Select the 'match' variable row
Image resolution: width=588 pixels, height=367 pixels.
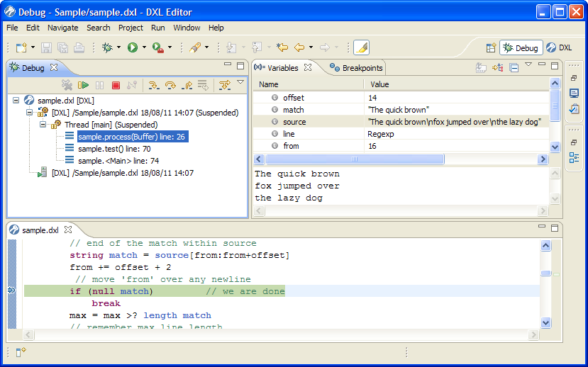(401, 110)
